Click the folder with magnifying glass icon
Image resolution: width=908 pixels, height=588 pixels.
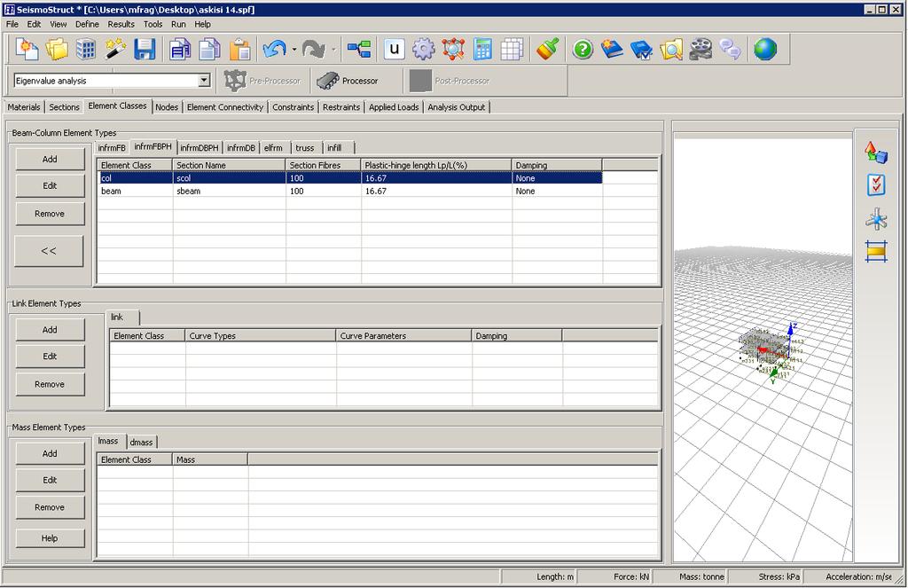671,50
